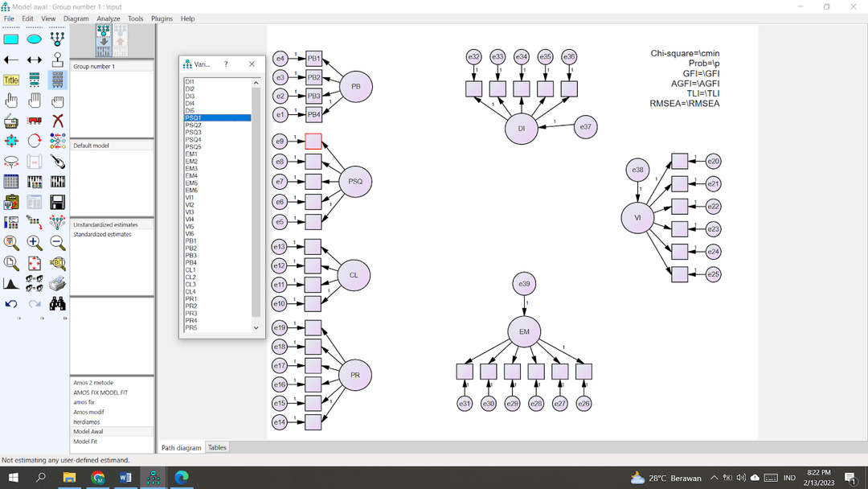
Task: Select the Add unique variable tool
Action: click(58, 60)
